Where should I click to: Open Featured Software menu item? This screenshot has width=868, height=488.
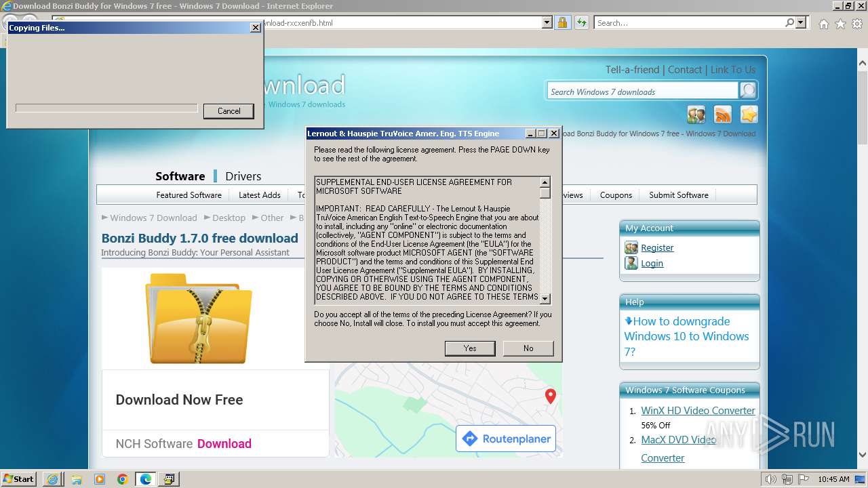point(189,195)
